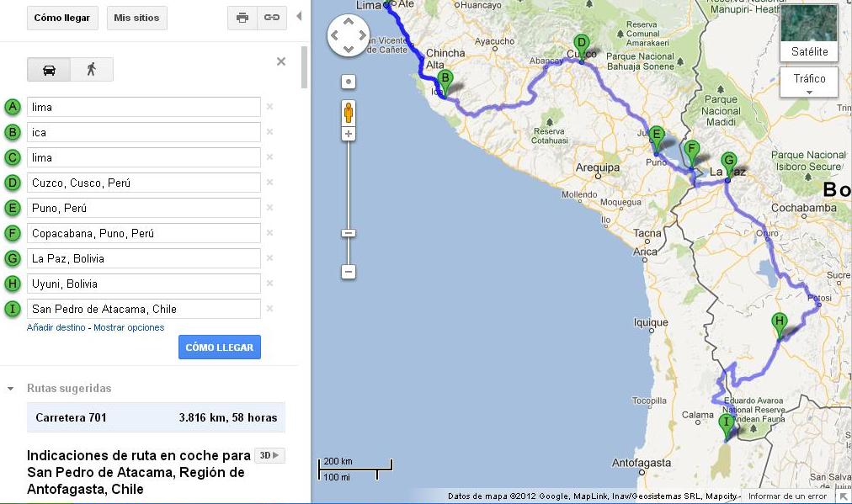Click the zoom in plus button

pos(349,134)
